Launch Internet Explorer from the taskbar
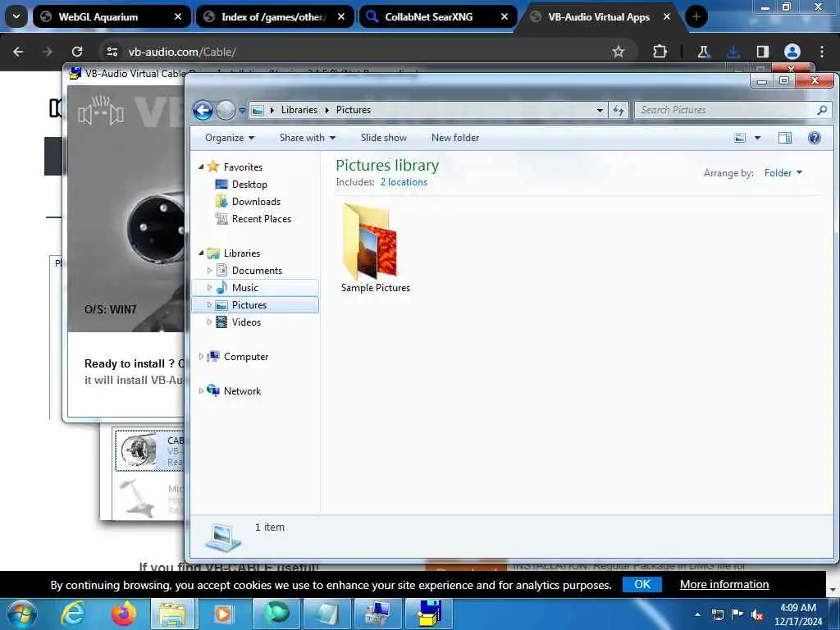The image size is (840, 630). [x=73, y=614]
